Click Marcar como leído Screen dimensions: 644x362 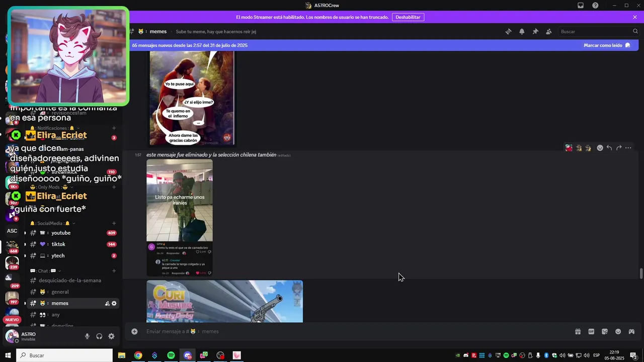(x=607, y=45)
